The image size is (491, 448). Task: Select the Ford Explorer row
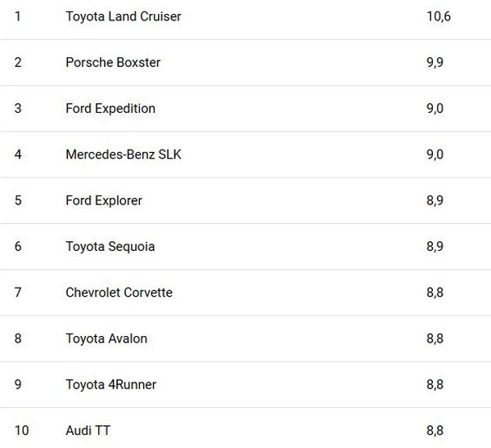245,200
